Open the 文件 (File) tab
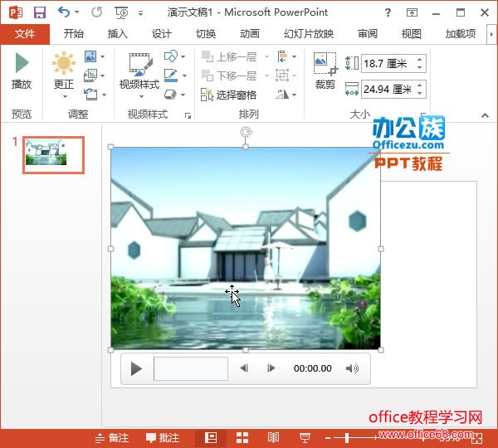 [x=25, y=34]
